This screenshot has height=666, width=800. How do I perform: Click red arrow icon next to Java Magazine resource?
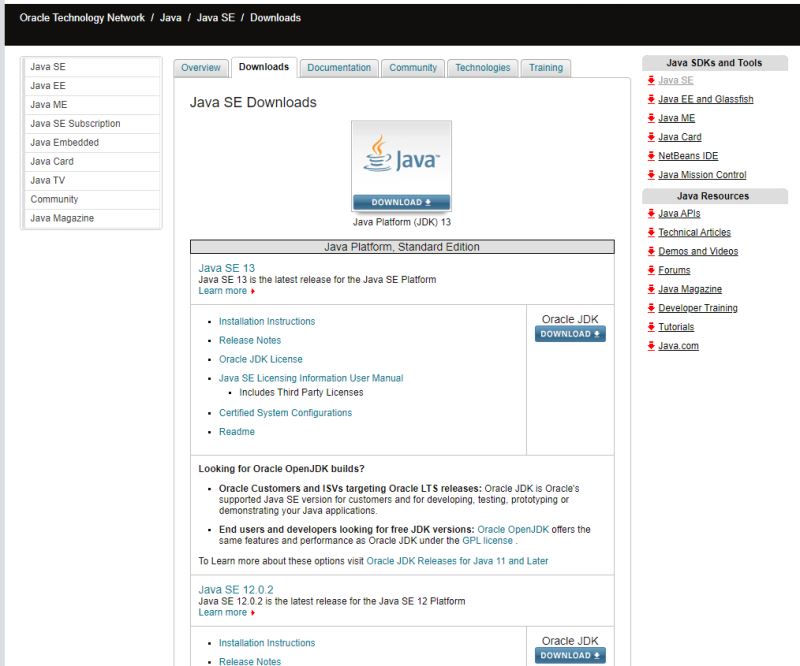point(651,289)
